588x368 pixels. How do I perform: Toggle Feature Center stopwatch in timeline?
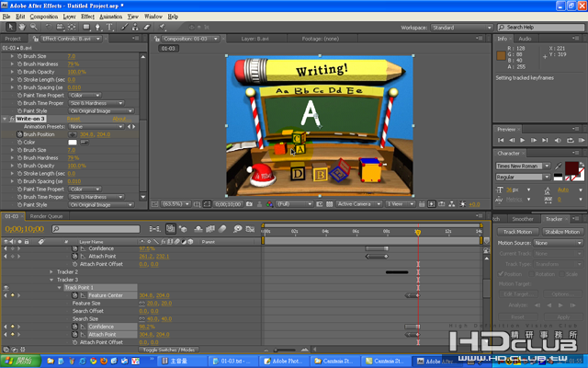(74, 295)
